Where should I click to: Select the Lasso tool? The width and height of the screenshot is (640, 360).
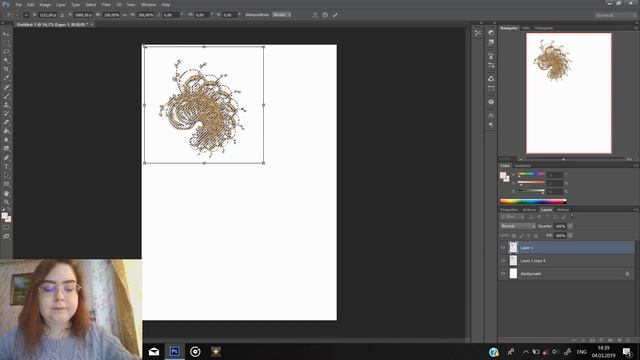(x=6, y=52)
